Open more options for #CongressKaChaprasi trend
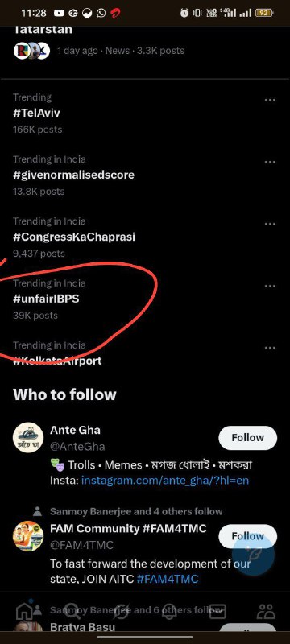 click(x=270, y=225)
